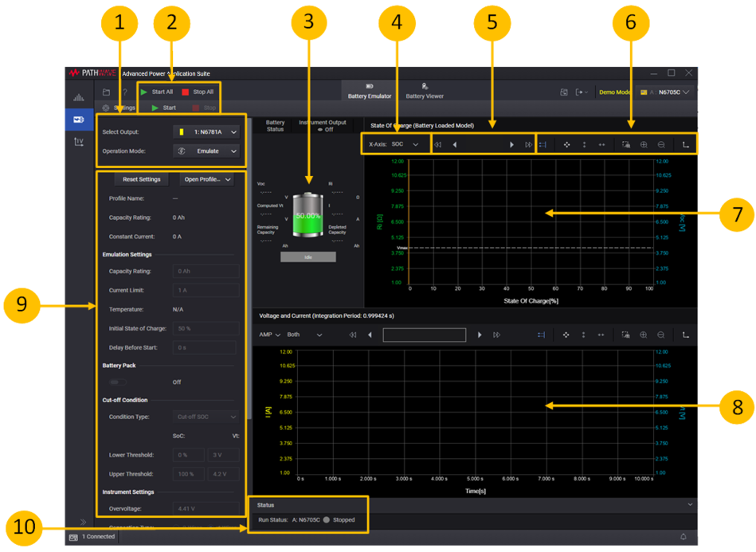
Task: Select zoom-to-region tool in Voltage and Current chart
Action: [x=625, y=335]
